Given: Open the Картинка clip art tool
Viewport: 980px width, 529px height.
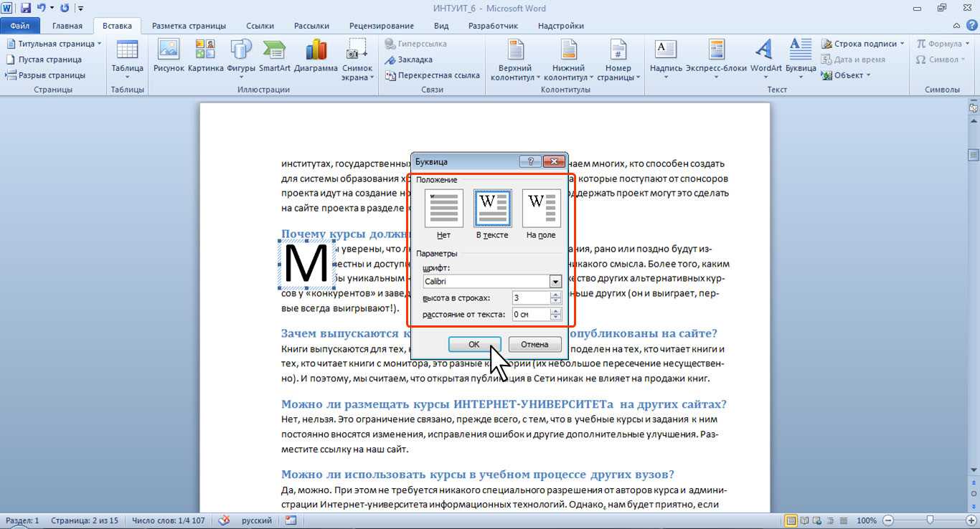Looking at the screenshot, I should coord(205,56).
